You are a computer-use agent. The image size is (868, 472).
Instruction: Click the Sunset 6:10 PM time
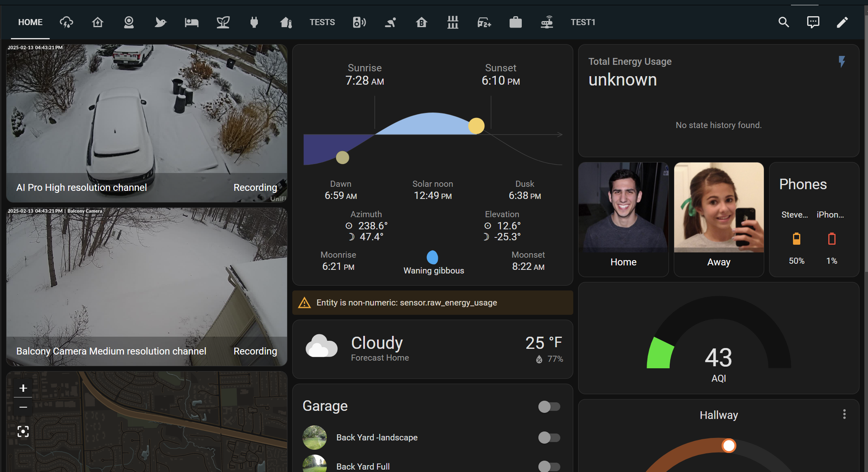coord(501,81)
